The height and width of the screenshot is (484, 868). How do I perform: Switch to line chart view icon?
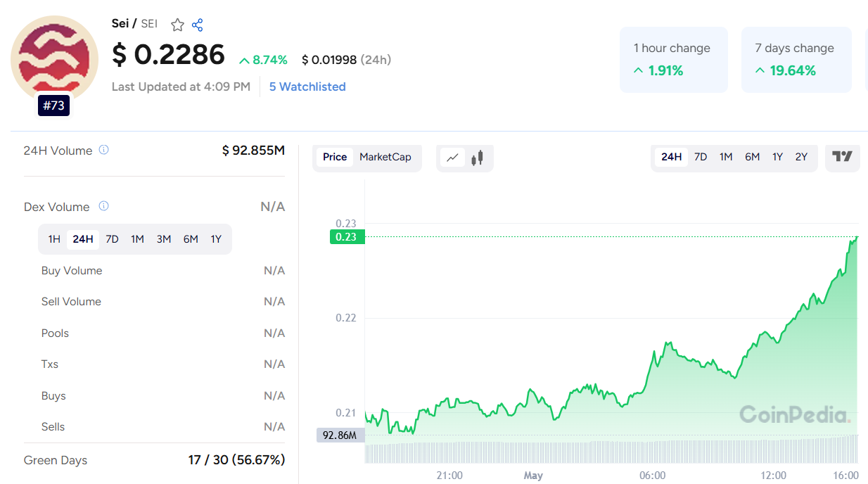pyautogui.click(x=453, y=158)
